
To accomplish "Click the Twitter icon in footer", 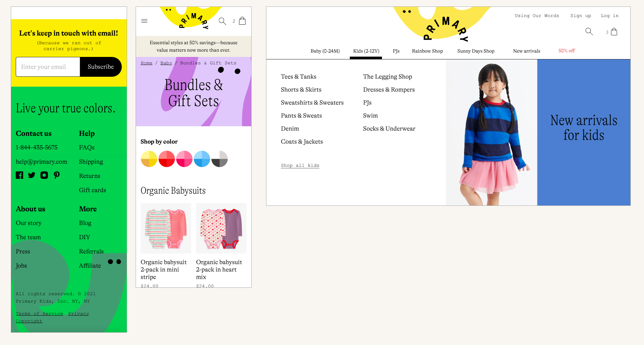I will [x=32, y=175].
